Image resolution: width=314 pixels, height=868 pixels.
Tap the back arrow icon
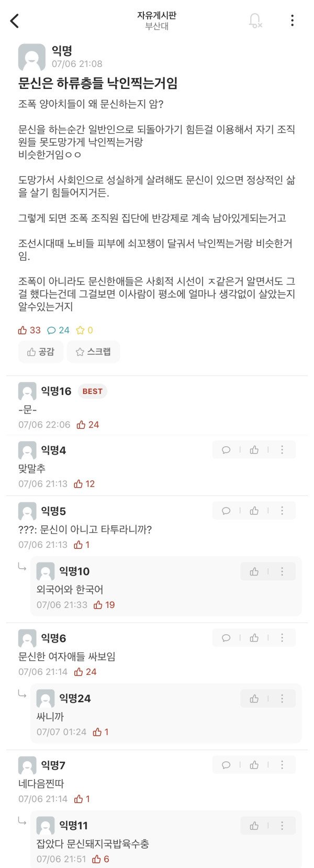tap(15, 21)
